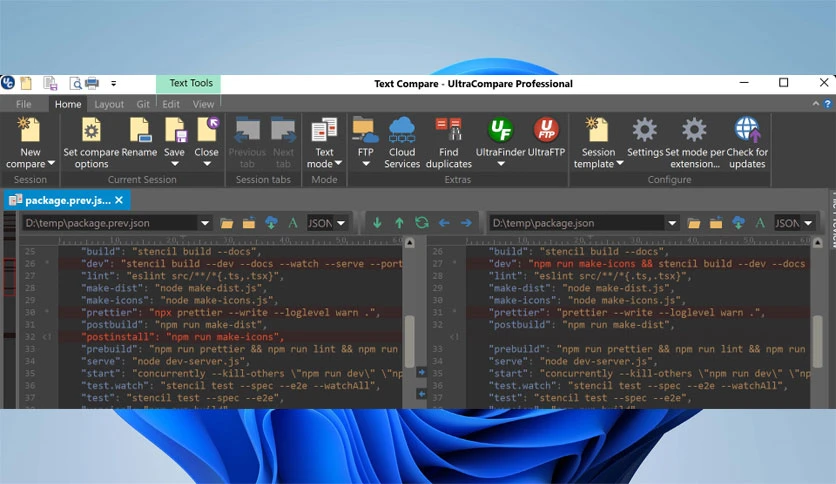This screenshot has width=836, height=484.
Task: Click the Close session icon in ribbon
Action: 207,130
